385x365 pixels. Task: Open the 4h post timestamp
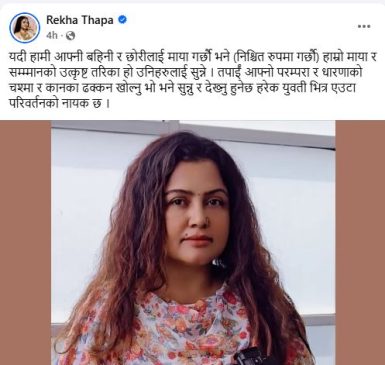(52, 35)
